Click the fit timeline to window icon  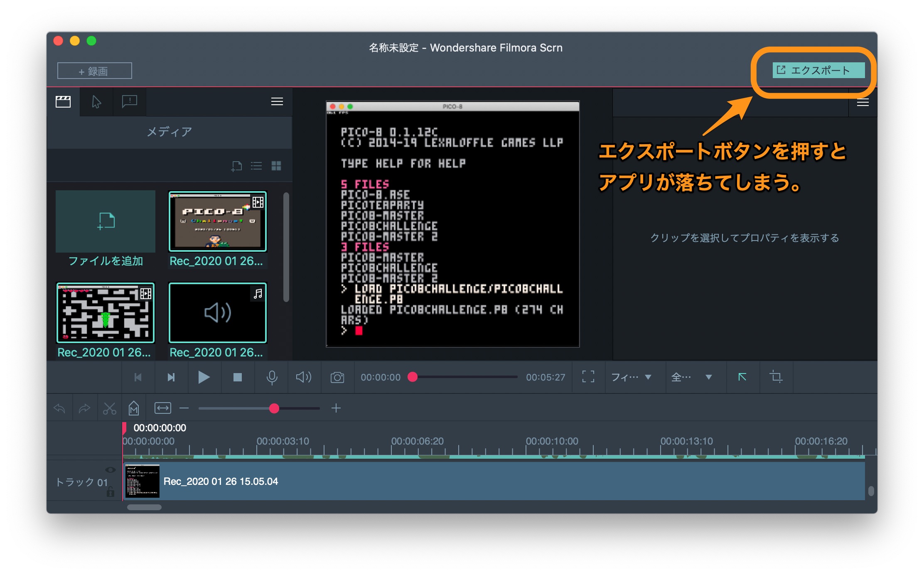[x=162, y=408]
